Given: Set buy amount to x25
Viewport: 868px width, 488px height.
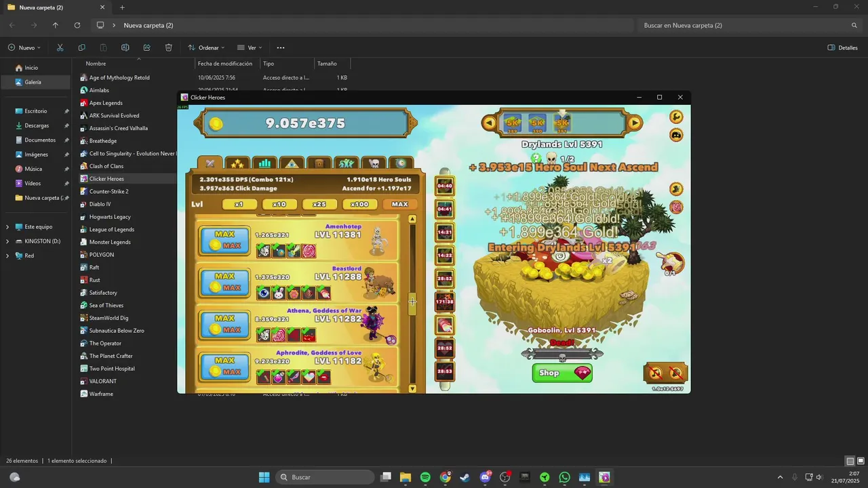Looking at the screenshot, I should [x=319, y=204].
